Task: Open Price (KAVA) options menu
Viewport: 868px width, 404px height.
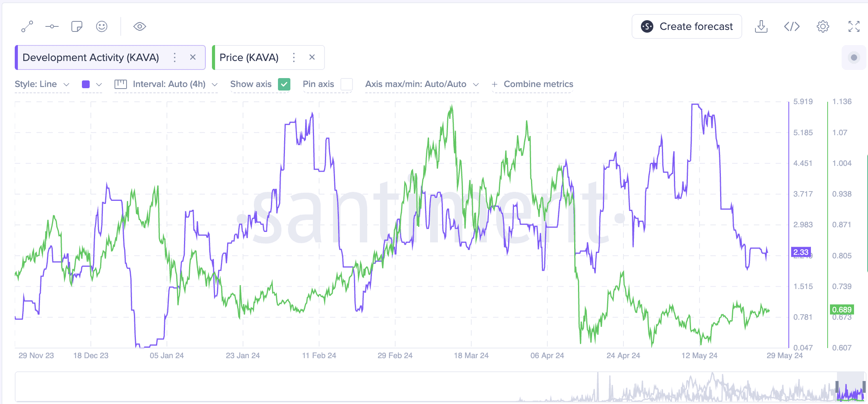Action: 294,57
